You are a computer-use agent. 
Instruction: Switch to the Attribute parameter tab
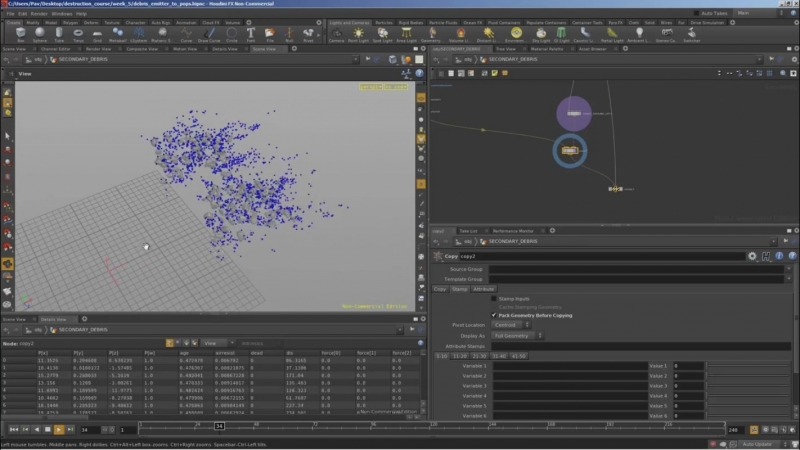[483, 289]
